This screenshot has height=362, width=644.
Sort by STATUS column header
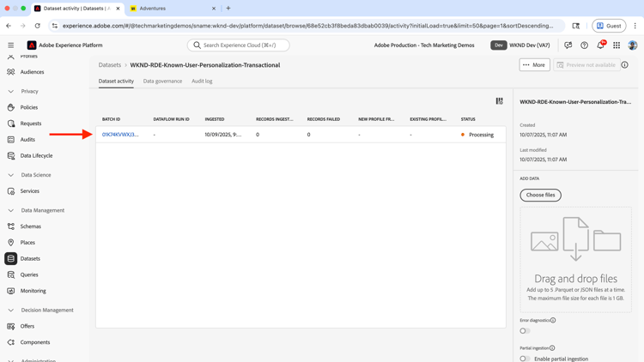[x=468, y=119]
